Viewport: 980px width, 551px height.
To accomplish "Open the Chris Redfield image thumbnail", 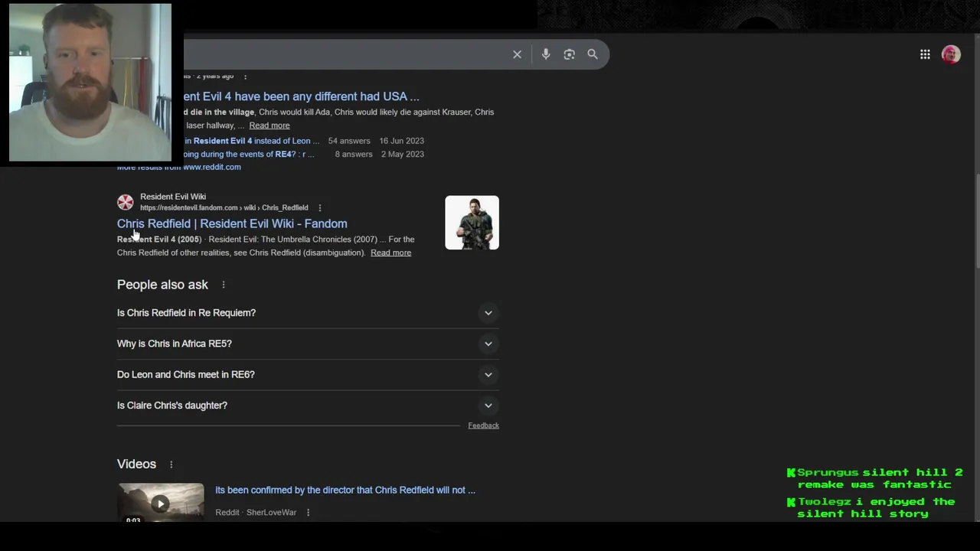I will pyautogui.click(x=472, y=223).
